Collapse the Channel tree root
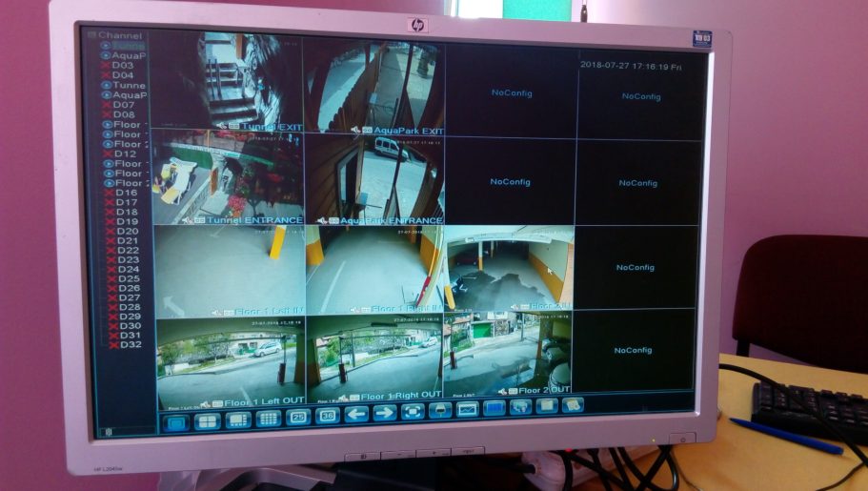This screenshot has width=868, height=491. click(x=92, y=35)
